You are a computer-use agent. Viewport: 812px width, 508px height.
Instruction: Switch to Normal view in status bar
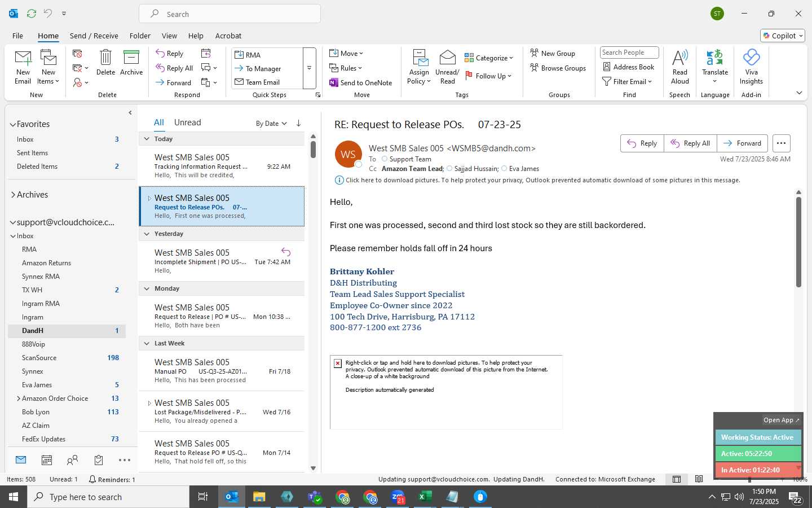tap(677, 479)
